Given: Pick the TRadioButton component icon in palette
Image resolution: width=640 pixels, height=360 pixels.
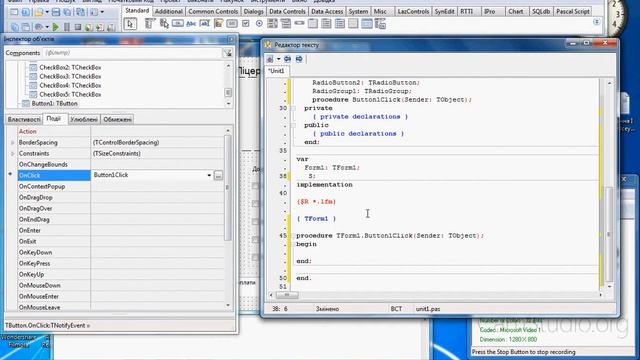Looking at the screenshot, I should coord(259,24).
